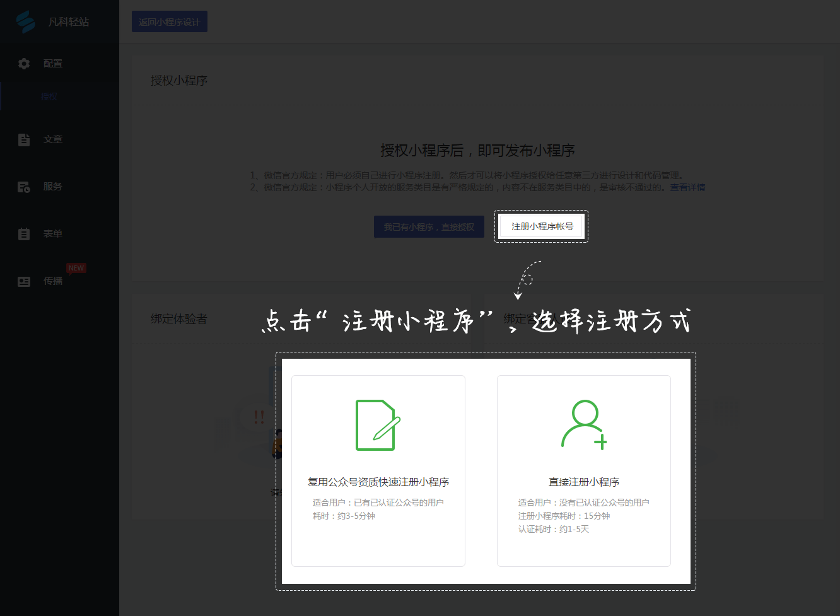The image size is (840, 616).
Task: Click the 传播 card icon
Action: (x=24, y=281)
